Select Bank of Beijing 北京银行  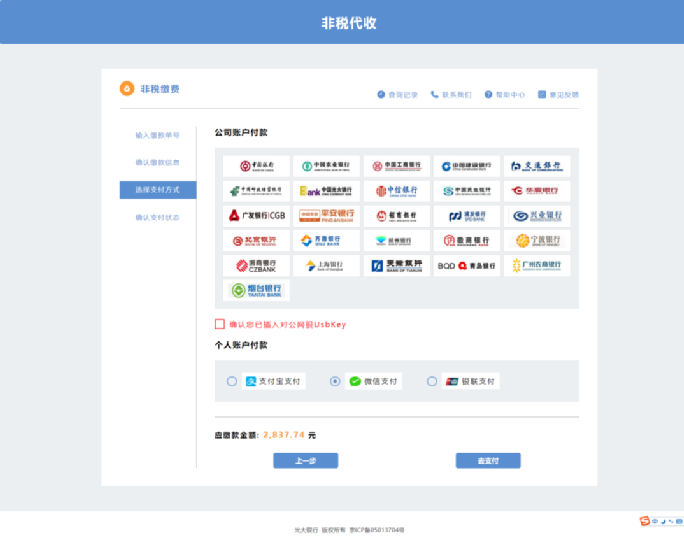click(256, 240)
